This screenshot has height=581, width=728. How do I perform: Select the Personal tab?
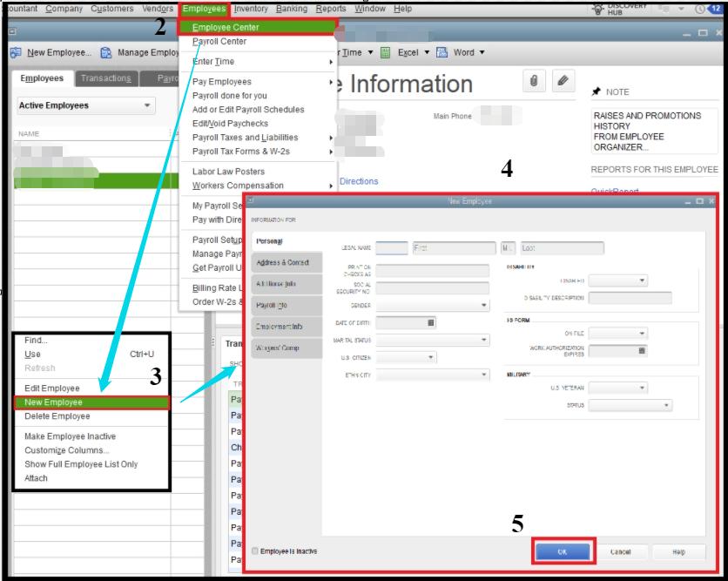click(x=286, y=241)
